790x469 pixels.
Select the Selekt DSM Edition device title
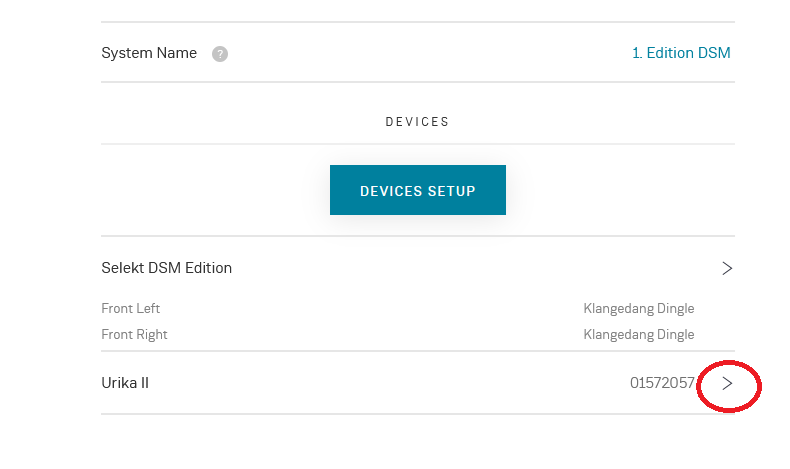[167, 267]
